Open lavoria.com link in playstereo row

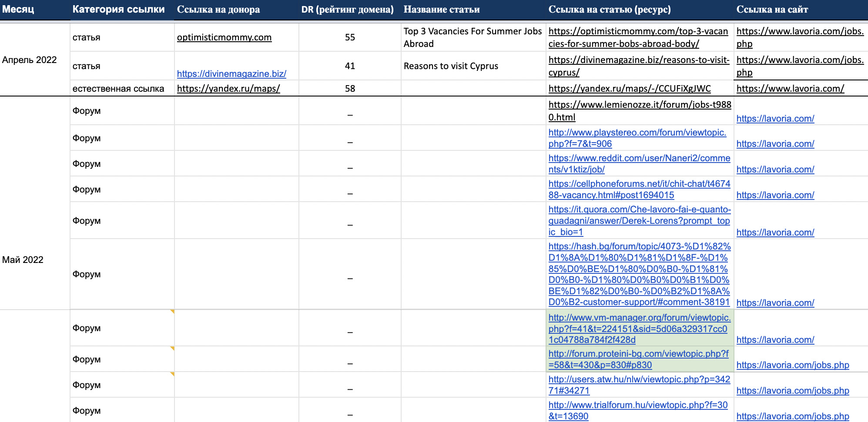click(x=775, y=144)
